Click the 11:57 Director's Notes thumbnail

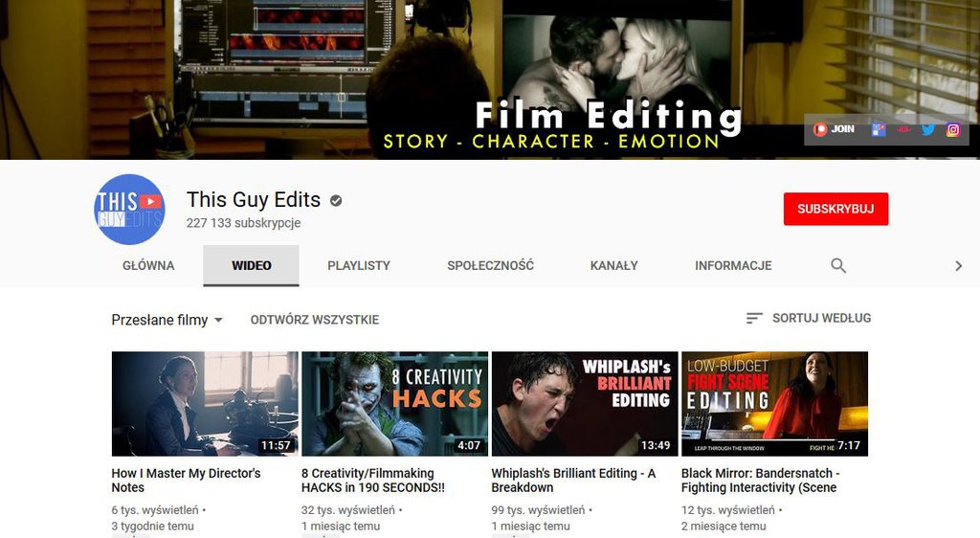pos(205,404)
